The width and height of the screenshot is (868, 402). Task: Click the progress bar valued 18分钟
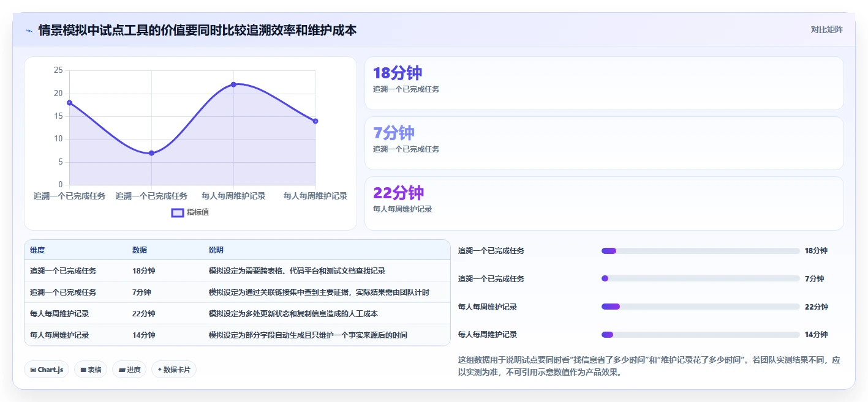pyautogui.click(x=701, y=251)
